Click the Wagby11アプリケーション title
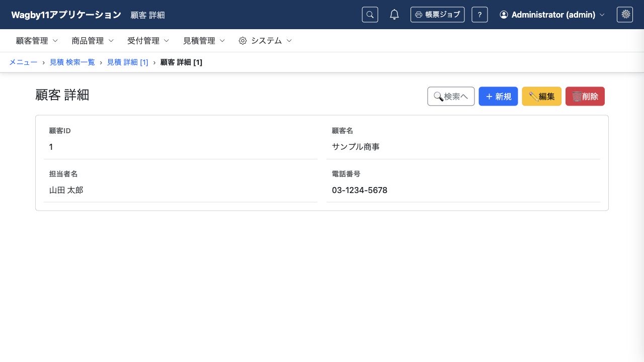 [x=66, y=15]
